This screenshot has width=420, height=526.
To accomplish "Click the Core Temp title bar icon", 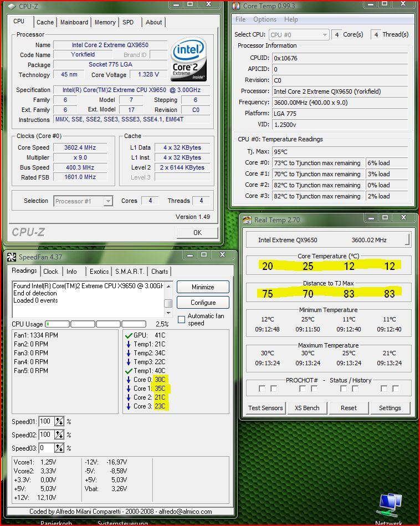I will click(236, 6).
